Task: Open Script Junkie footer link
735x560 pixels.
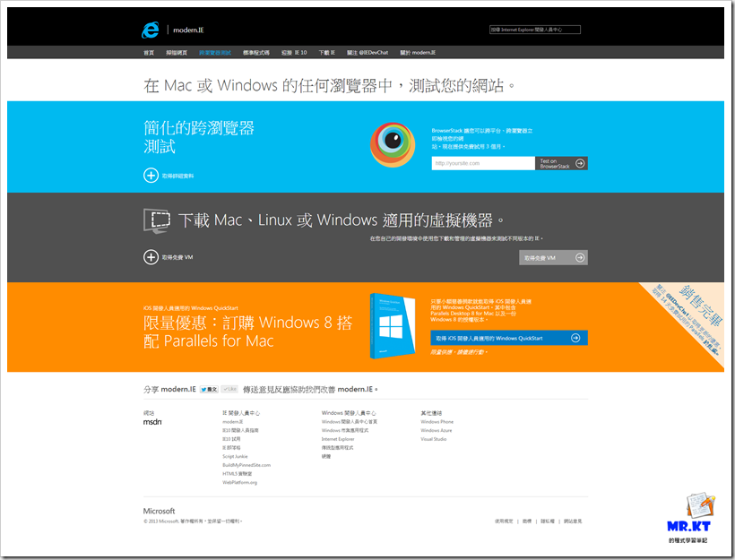Action: tap(235, 456)
